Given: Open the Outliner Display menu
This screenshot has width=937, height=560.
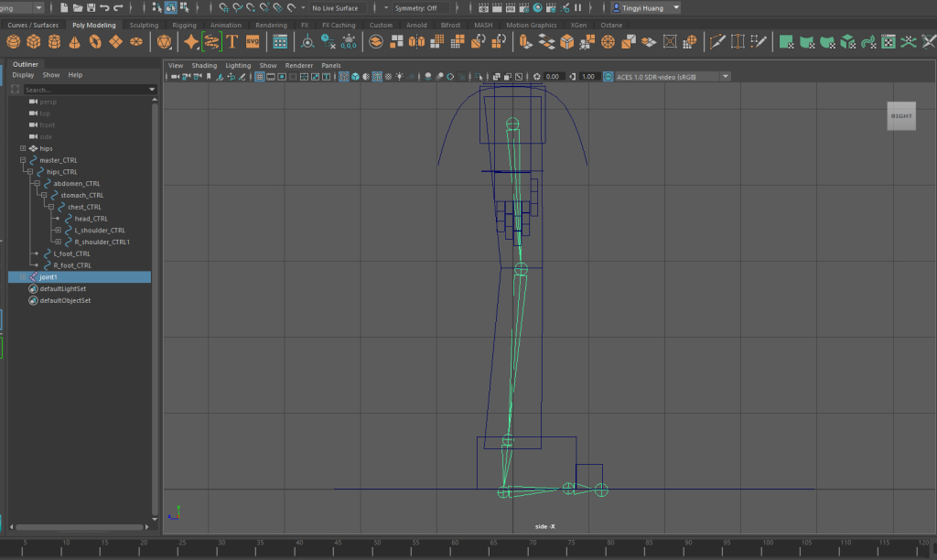Looking at the screenshot, I should [23, 75].
